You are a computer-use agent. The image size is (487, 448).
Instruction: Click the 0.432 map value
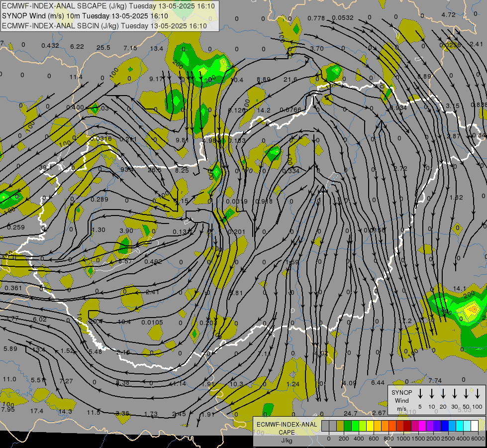(50, 46)
